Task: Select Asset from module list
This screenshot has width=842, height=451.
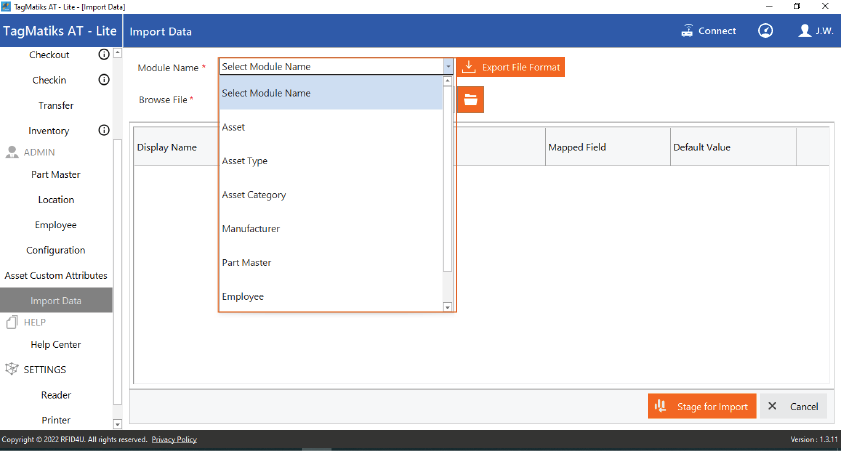Action: pyautogui.click(x=233, y=127)
